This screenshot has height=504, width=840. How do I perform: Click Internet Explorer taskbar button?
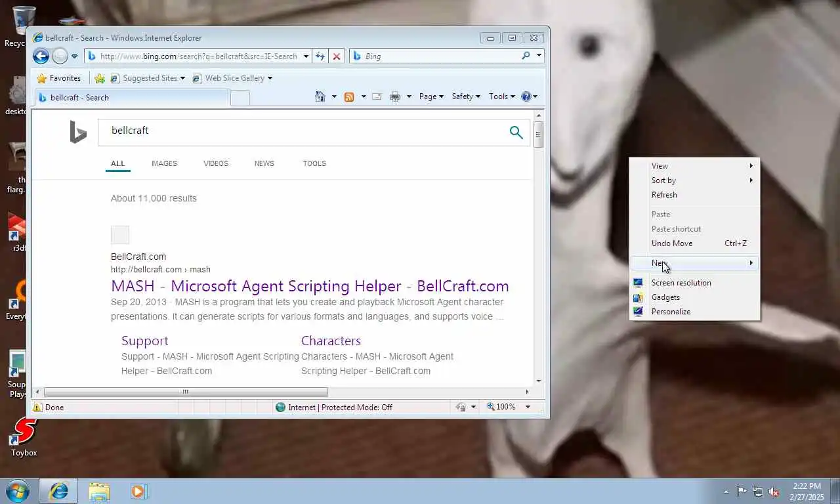click(58, 491)
